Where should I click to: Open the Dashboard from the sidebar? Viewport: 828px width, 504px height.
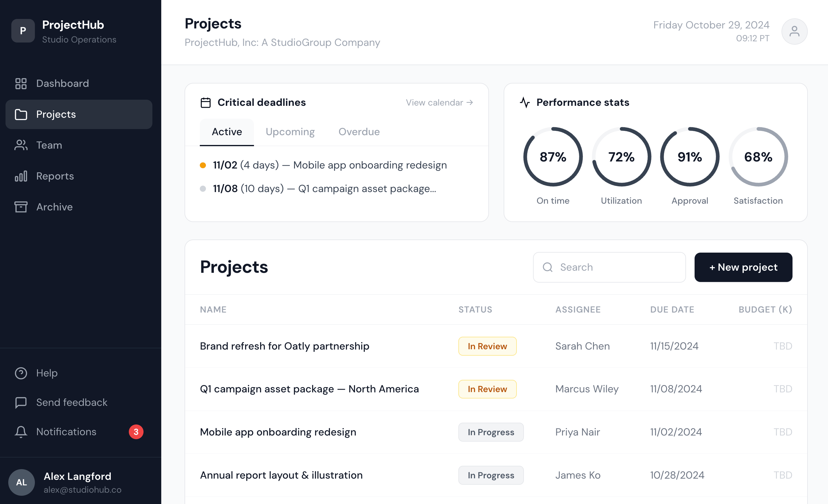(x=21, y=83)
